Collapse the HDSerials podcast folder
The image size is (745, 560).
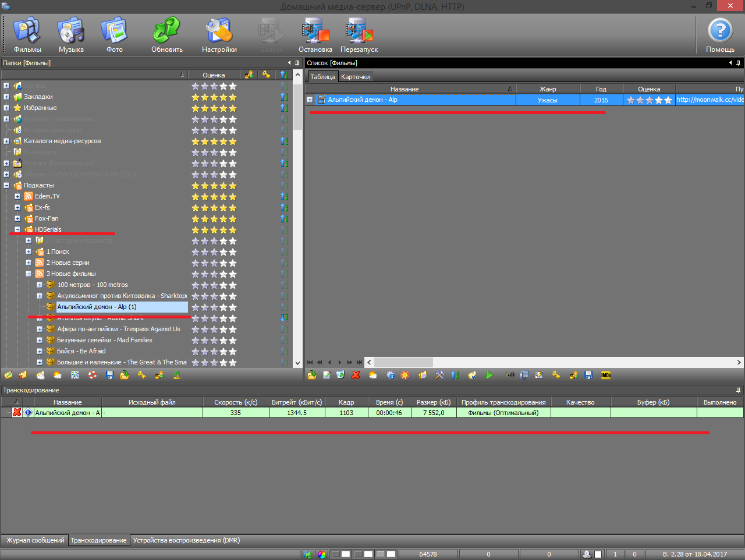17,229
